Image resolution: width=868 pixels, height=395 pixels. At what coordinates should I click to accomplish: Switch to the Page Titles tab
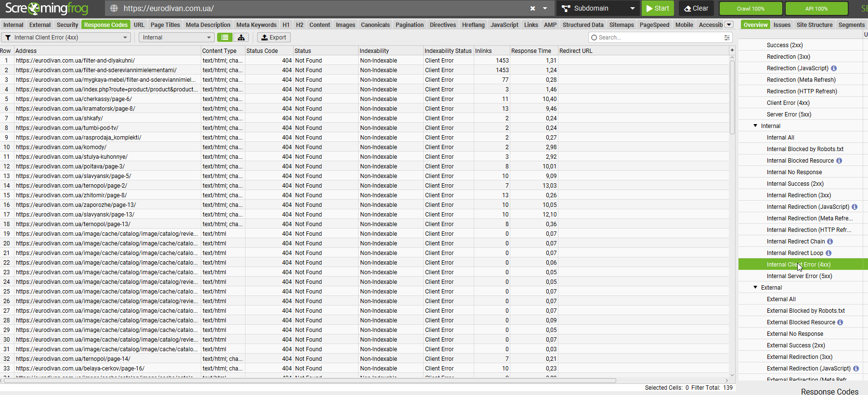tap(165, 25)
